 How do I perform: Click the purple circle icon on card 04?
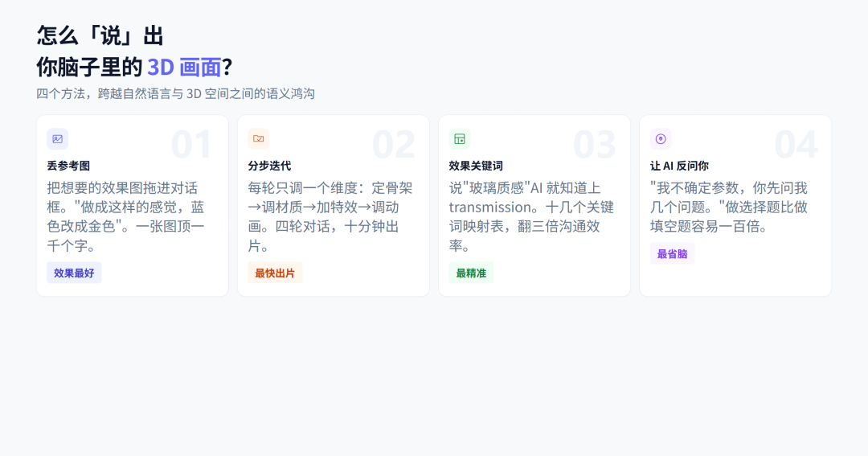click(661, 139)
